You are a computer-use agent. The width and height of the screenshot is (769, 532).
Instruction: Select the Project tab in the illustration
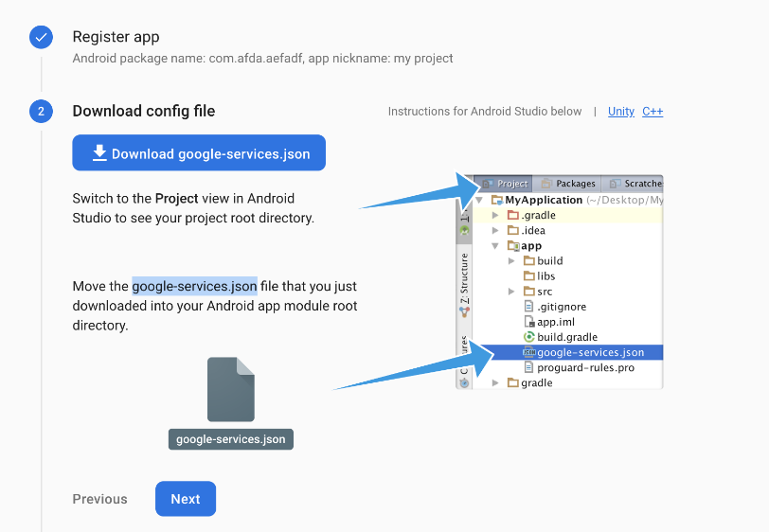(505, 184)
